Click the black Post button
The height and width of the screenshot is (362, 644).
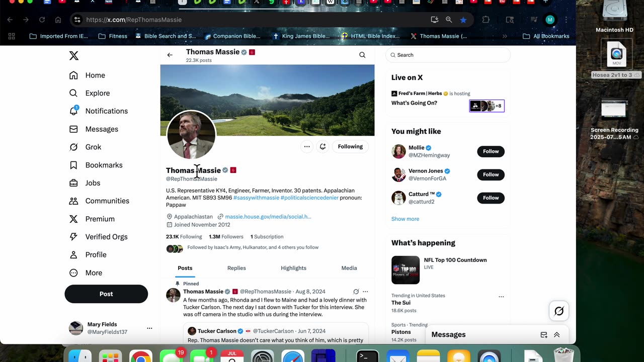coord(106,294)
